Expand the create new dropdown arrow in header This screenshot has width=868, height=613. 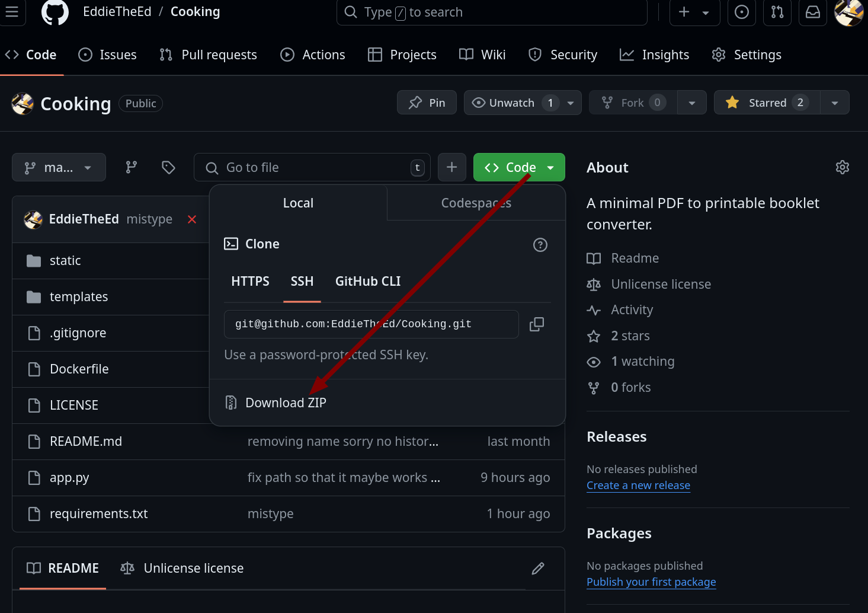706,12
